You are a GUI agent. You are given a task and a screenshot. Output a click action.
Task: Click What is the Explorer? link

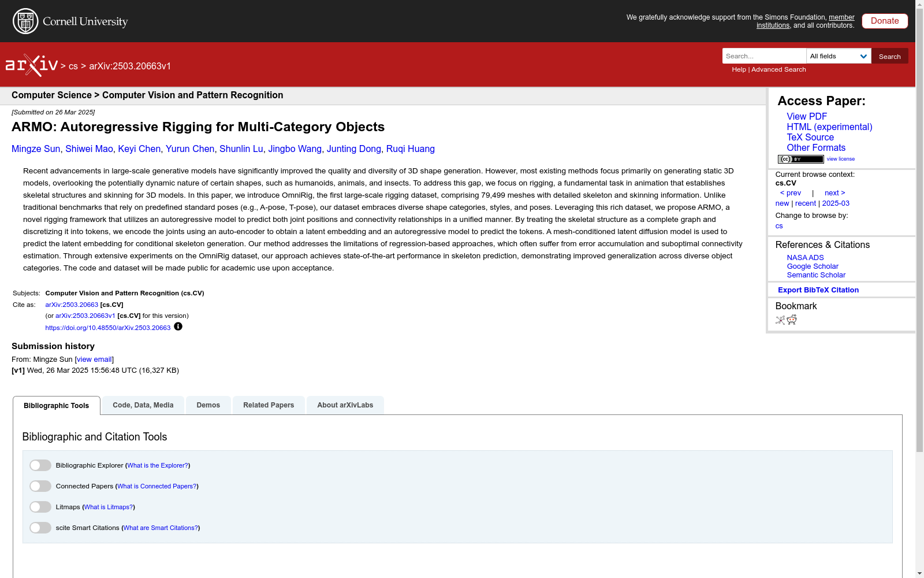click(158, 465)
